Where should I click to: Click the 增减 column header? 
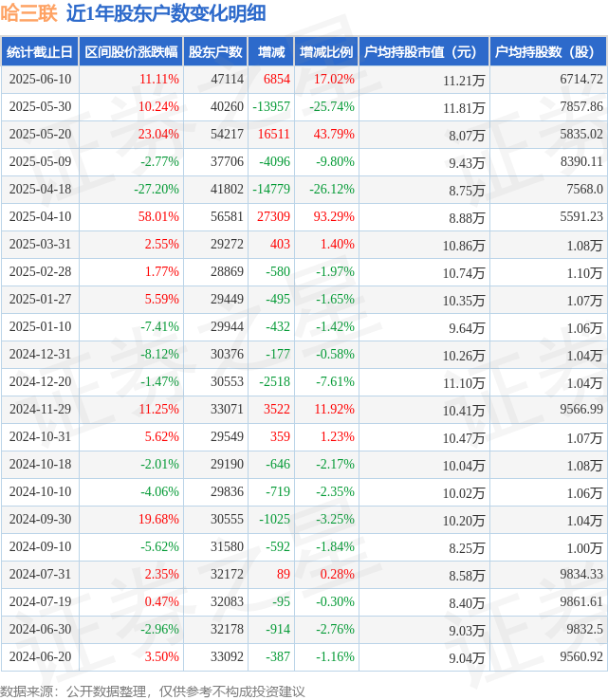(271, 52)
